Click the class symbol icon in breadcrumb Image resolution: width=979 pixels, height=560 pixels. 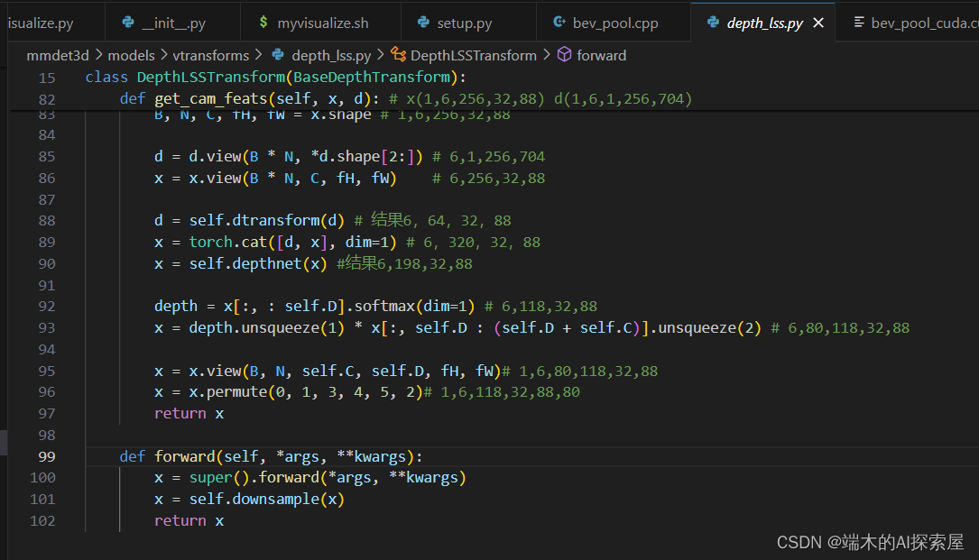[x=398, y=55]
